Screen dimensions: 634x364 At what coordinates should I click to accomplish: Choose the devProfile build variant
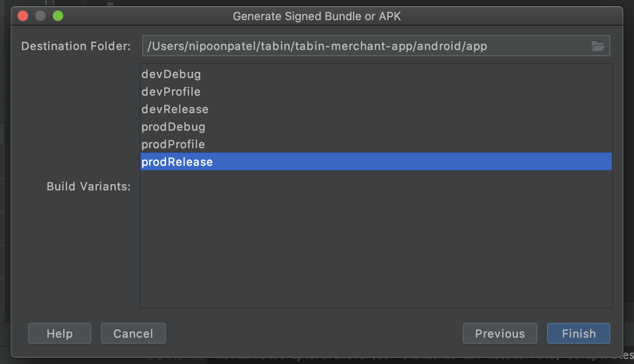tap(376, 92)
